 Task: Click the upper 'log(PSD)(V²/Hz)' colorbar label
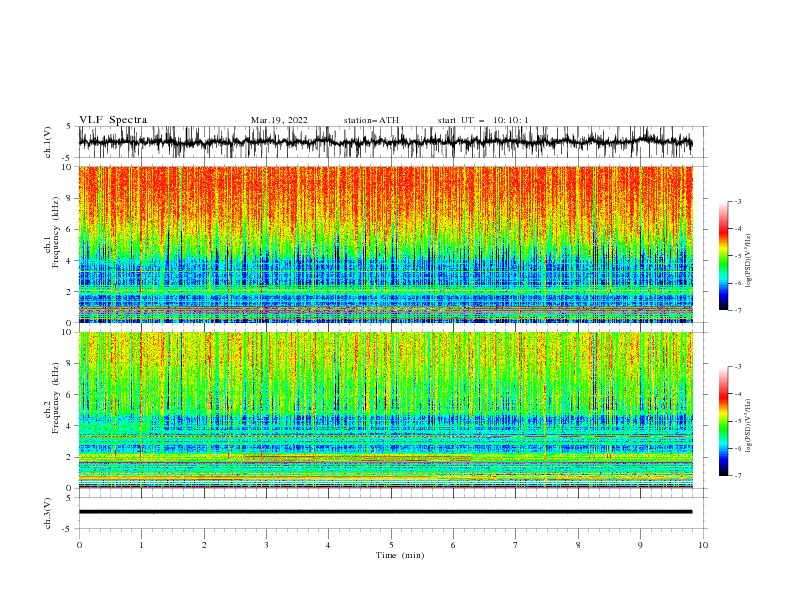[749, 261]
